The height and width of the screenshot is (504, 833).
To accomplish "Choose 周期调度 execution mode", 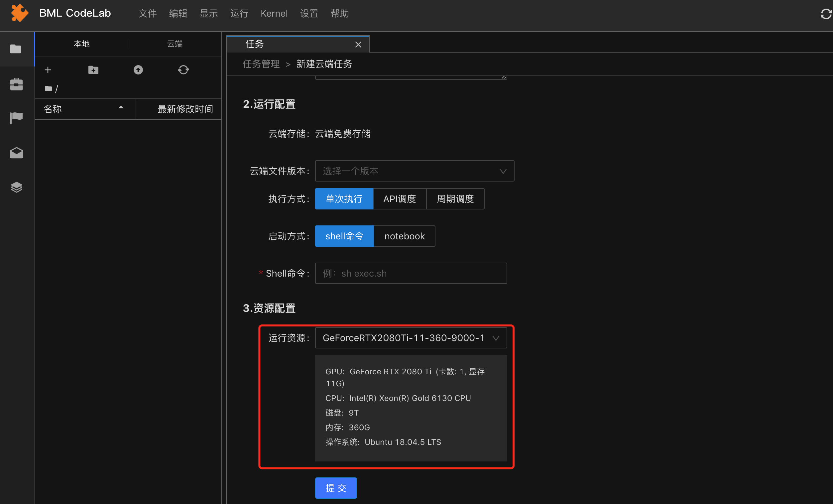I will (455, 199).
